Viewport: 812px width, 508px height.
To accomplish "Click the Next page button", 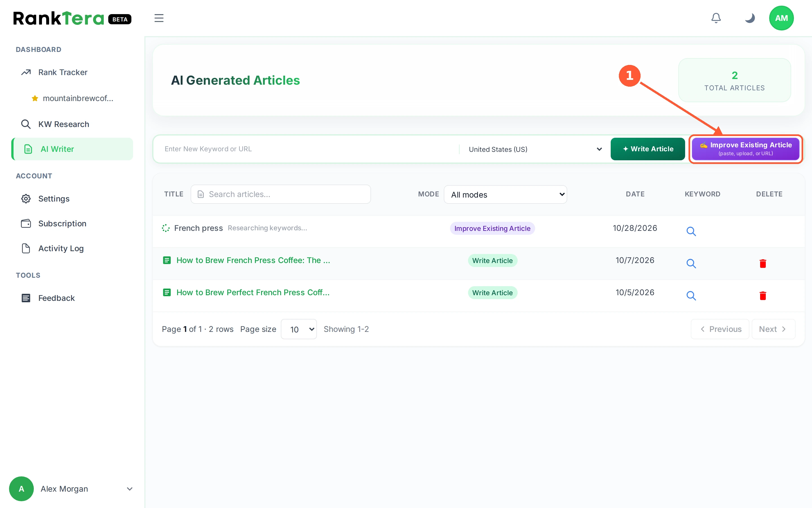I will click(x=773, y=329).
